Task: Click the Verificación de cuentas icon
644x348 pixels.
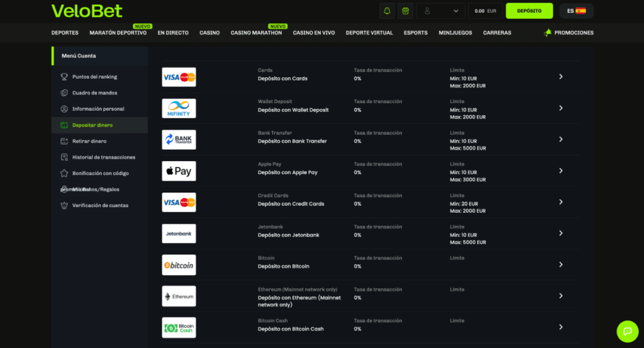Action: pyautogui.click(x=64, y=205)
